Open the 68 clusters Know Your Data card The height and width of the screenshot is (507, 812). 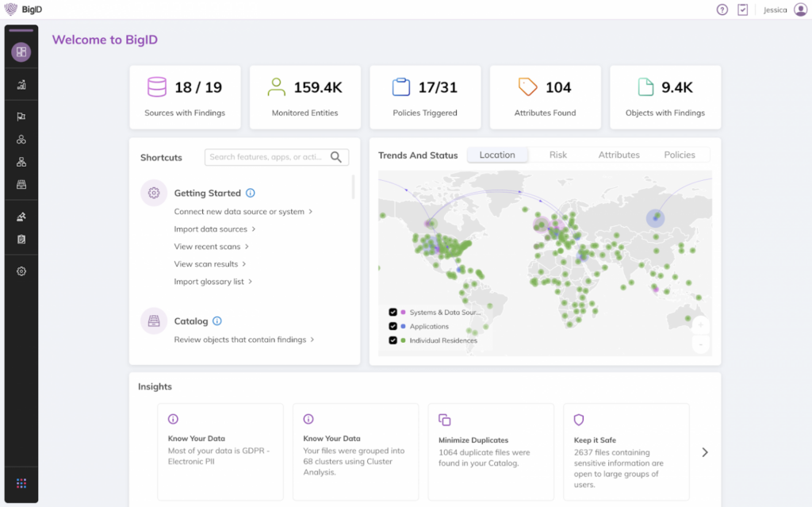[x=356, y=451]
